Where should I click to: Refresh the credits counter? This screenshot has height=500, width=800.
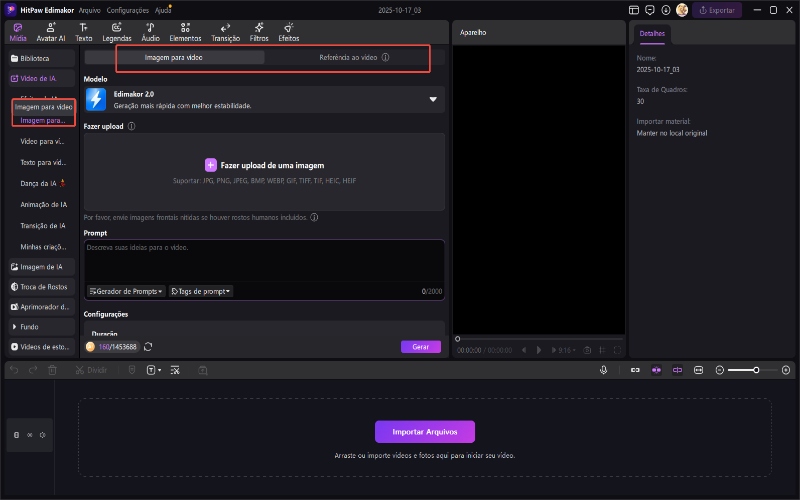click(x=148, y=347)
